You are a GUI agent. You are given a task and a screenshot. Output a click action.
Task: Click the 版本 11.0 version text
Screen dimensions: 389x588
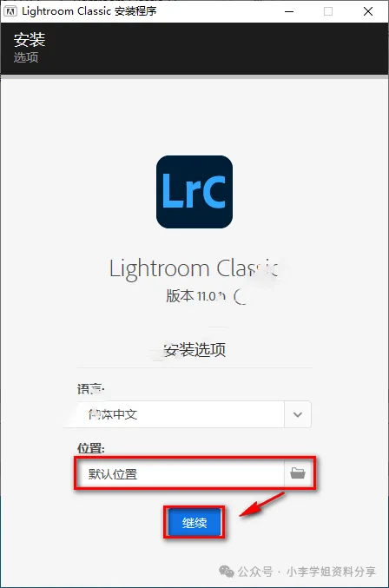pos(195,296)
